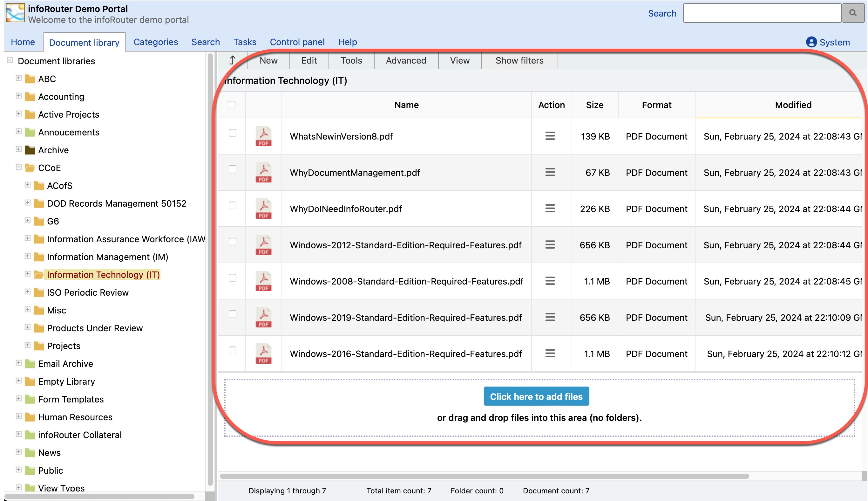868x501 pixels.
Task: Select checkbox for Windows-2019-Standard-Edition-Required-Features.pdf
Action: pyautogui.click(x=233, y=314)
